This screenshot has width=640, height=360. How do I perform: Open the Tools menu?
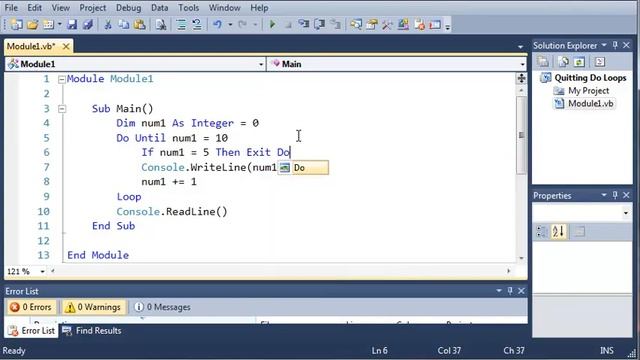[x=189, y=8]
